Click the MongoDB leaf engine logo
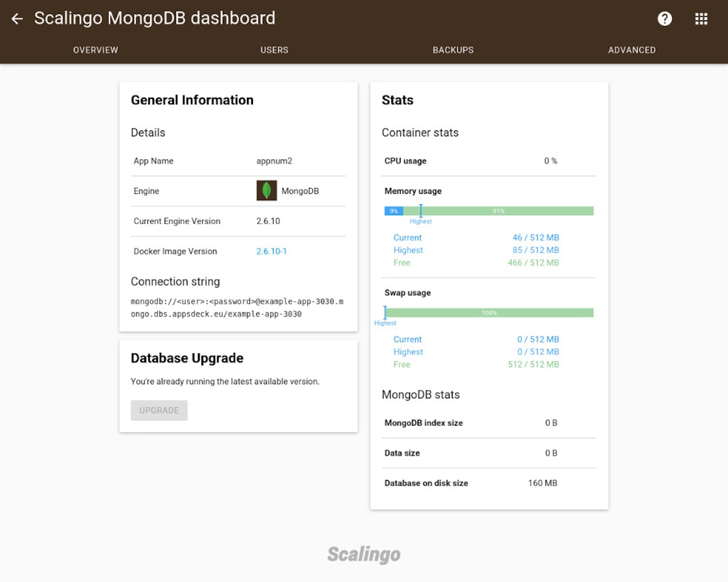 tap(267, 191)
